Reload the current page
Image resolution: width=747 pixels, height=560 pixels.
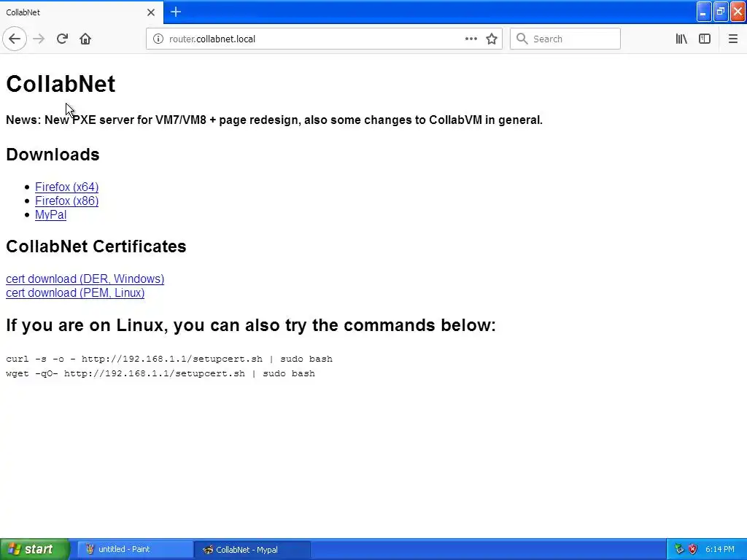point(62,39)
